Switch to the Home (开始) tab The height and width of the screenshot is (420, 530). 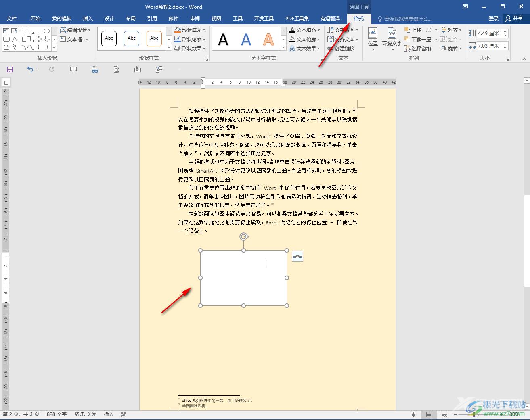pos(36,18)
